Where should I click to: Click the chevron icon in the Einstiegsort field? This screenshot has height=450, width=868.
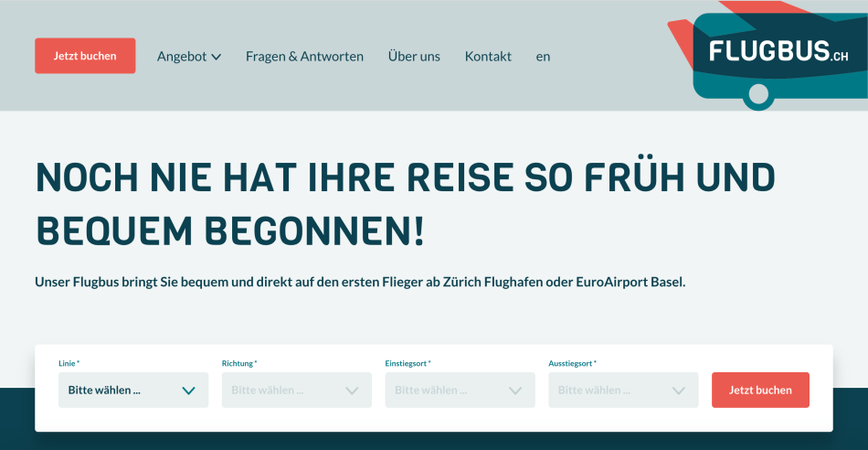click(x=515, y=391)
